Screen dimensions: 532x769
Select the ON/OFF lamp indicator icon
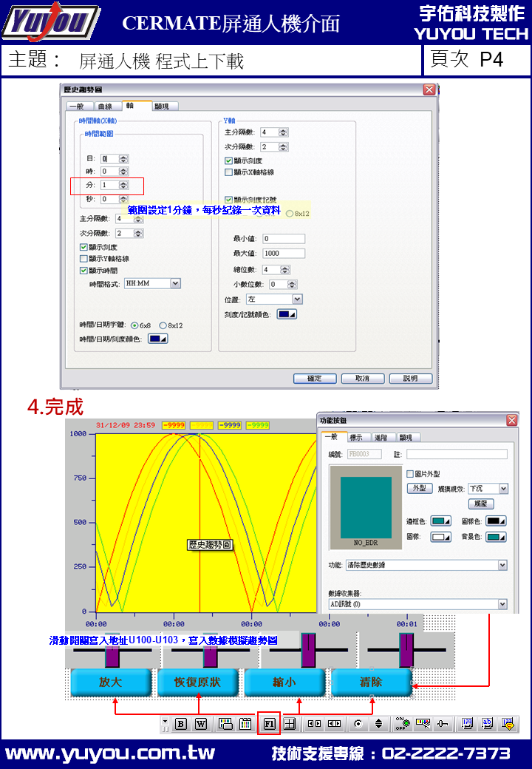pyautogui.click(x=403, y=724)
